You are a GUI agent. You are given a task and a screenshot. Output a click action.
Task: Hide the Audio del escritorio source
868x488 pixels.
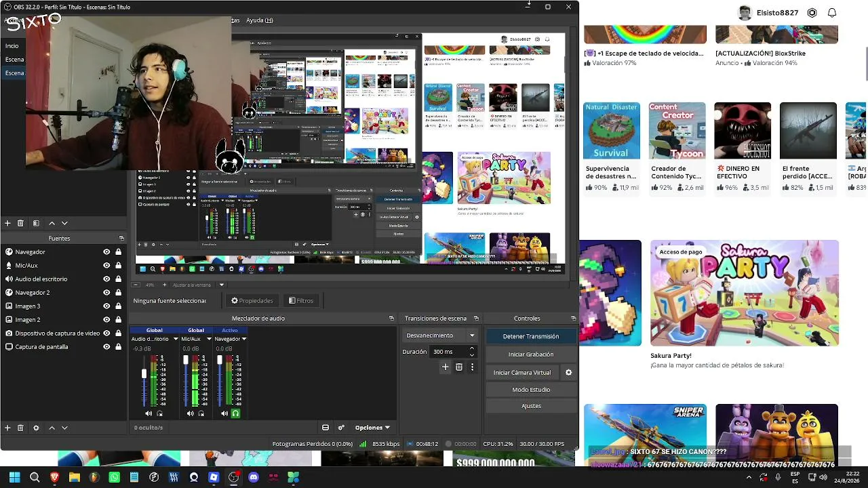point(106,279)
